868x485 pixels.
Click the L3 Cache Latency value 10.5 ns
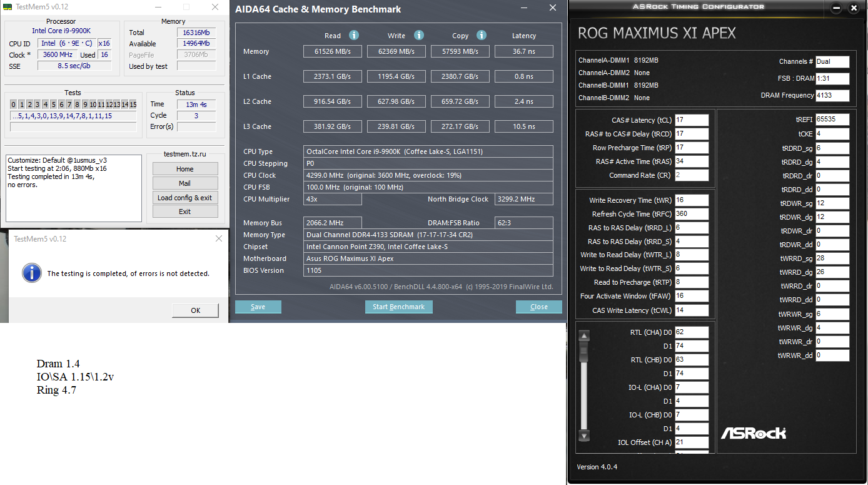[x=524, y=126]
